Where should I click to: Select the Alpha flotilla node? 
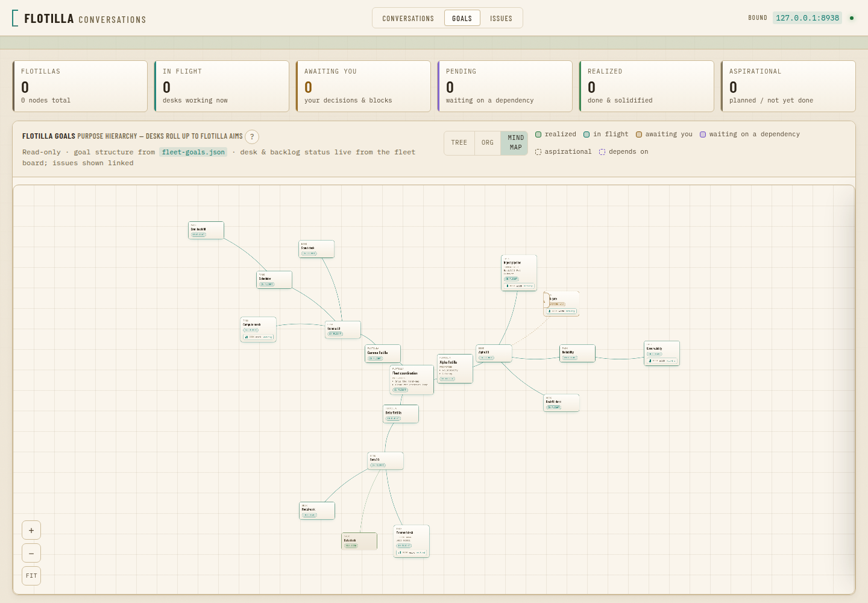[455, 368]
